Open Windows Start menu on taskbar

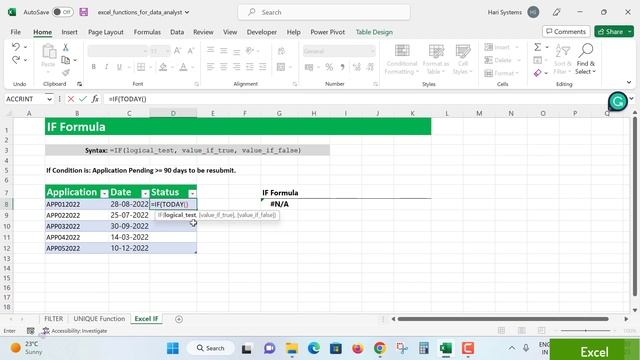(x=173, y=348)
